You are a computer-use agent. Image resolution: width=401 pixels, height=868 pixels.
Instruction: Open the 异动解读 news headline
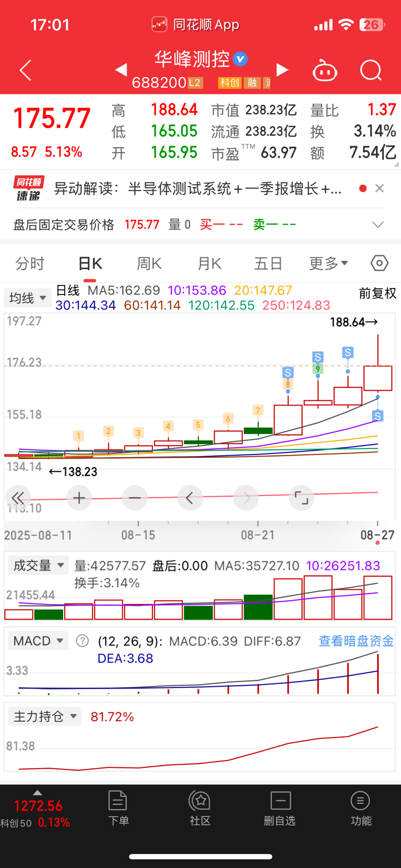pos(198,188)
